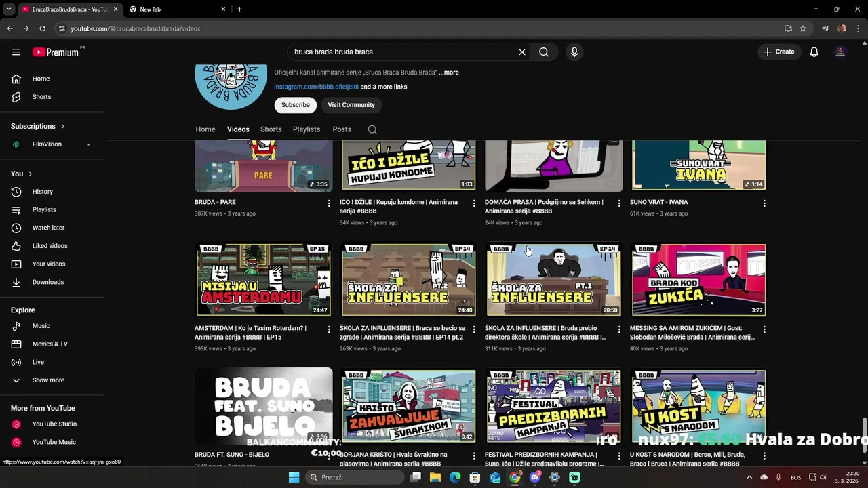The width and height of the screenshot is (868, 488).
Task: Open a new browser tab with plus
Action: tap(239, 9)
